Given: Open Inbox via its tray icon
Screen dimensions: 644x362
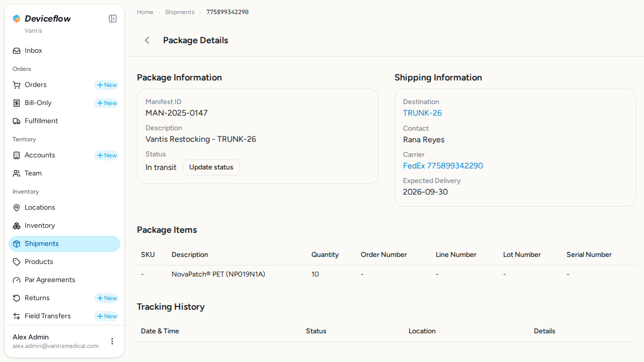Looking at the screenshot, I should pos(17,51).
